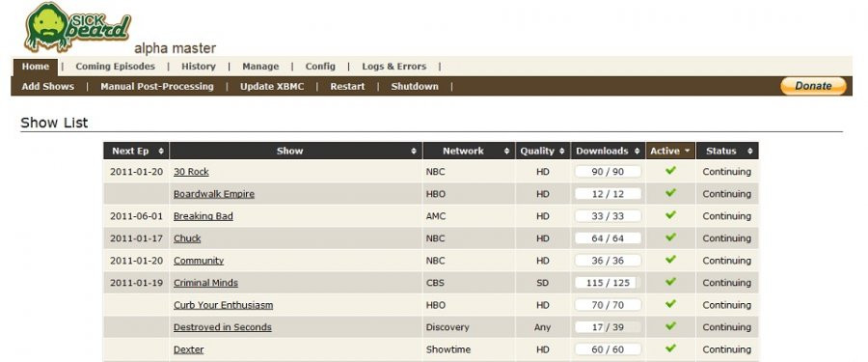Open the History tab
Image resolution: width=868 pixels, height=362 pixels.
coord(198,67)
